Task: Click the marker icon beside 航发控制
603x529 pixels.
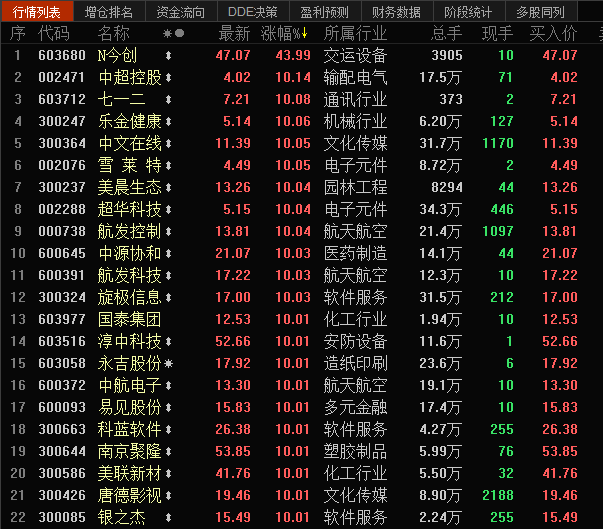Action: (x=169, y=231)
